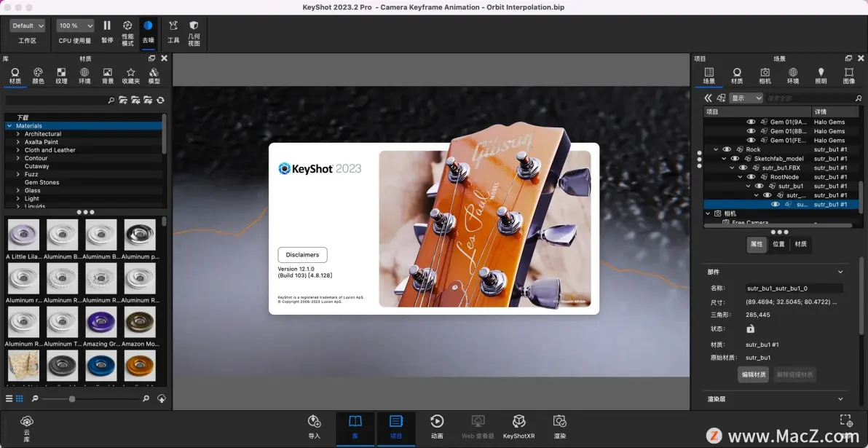This screenshot has height=448, width=868.
Task: Switch library to grid view
Action: pyautogui.click(x=20, y=398)
